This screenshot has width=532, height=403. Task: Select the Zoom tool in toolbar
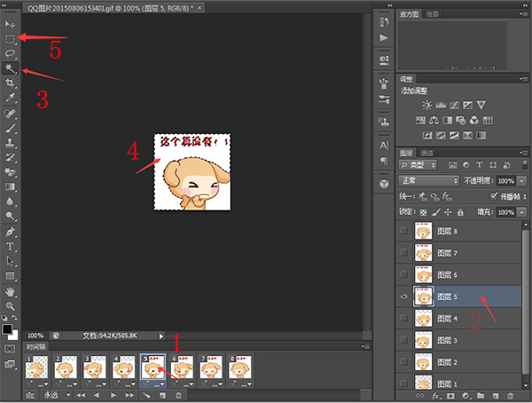pos(10,306)
